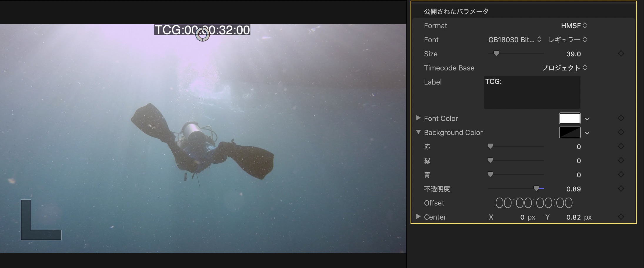Collapse the Background Color disclosure triangle
This screenshot has width=644, height=268.
[418, 132]
